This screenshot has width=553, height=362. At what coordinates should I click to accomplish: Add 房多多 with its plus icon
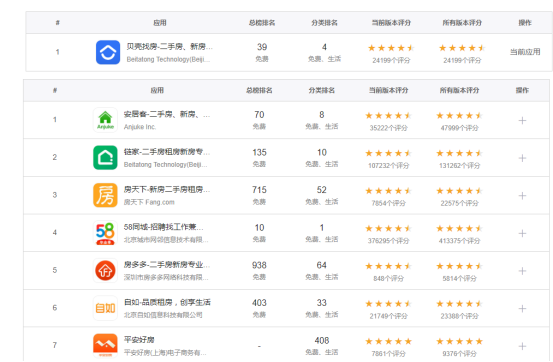coord(522,271)
